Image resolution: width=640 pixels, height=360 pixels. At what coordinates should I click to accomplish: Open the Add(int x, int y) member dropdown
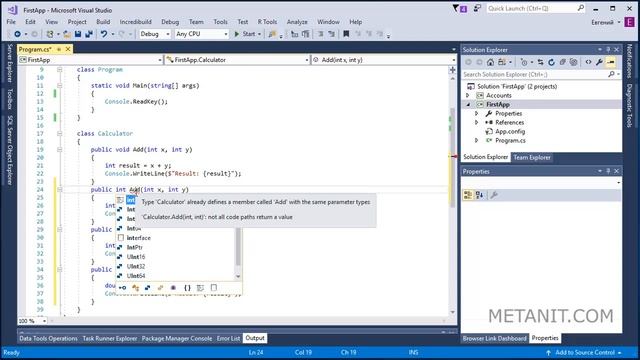384,60
